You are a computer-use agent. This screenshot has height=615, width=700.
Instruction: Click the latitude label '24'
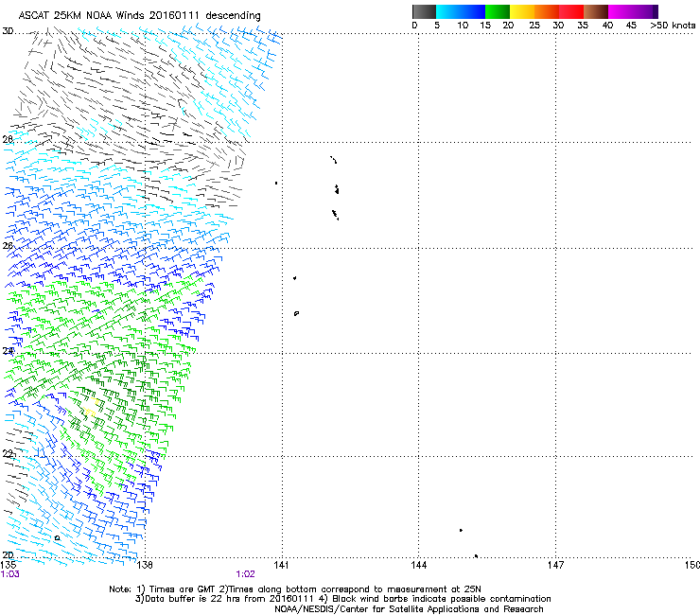click(x=8, y=351)
